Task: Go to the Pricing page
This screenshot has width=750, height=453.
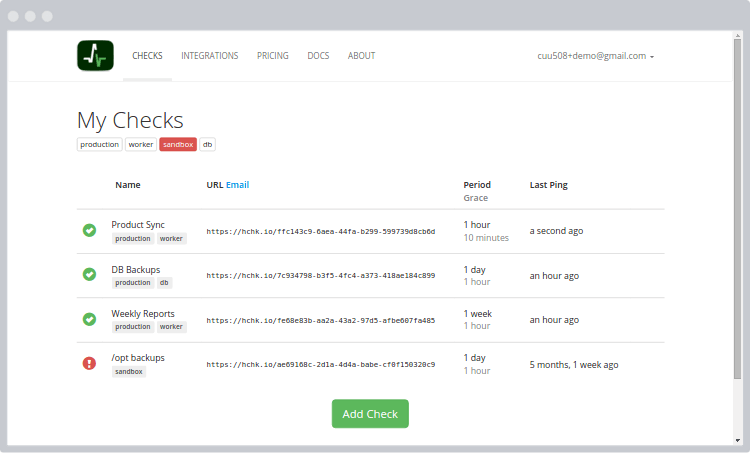Action: click(x=272, y=56)
